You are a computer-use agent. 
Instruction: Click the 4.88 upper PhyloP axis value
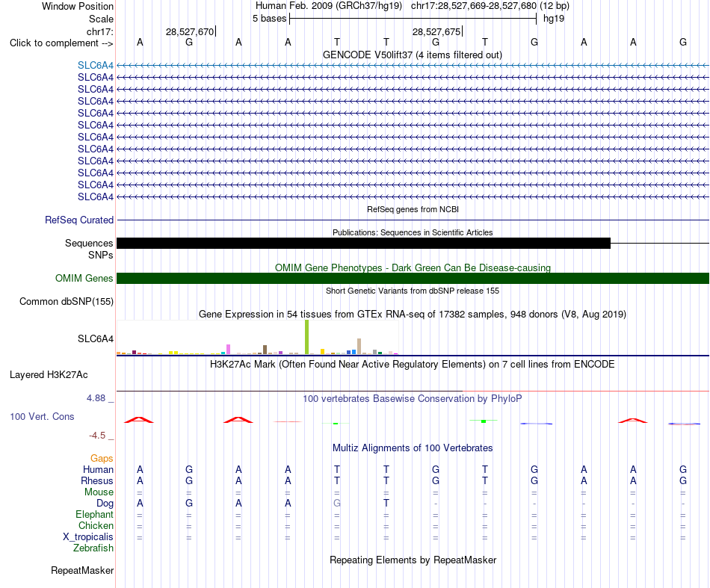point(96,398)
